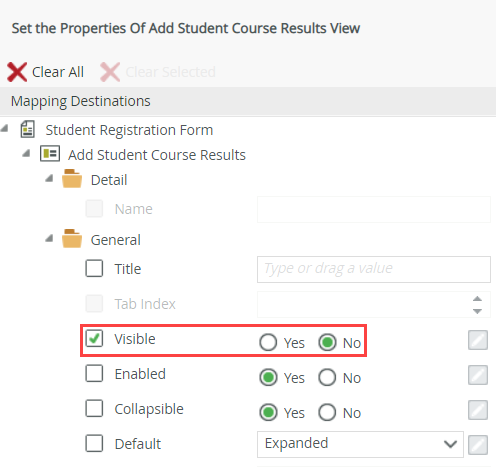Click the edit icon beside Visible row
Viewport: 496px width, 467px height.
point(478,340)
